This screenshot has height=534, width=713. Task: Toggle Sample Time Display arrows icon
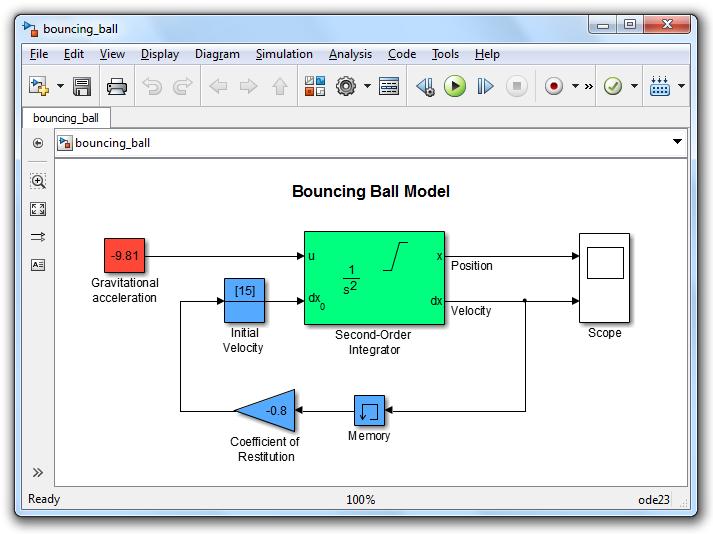pyautogui.click(x=38, y=237)
